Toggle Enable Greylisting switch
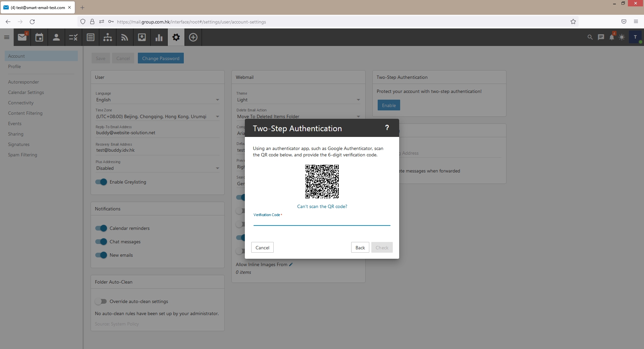 101,182
